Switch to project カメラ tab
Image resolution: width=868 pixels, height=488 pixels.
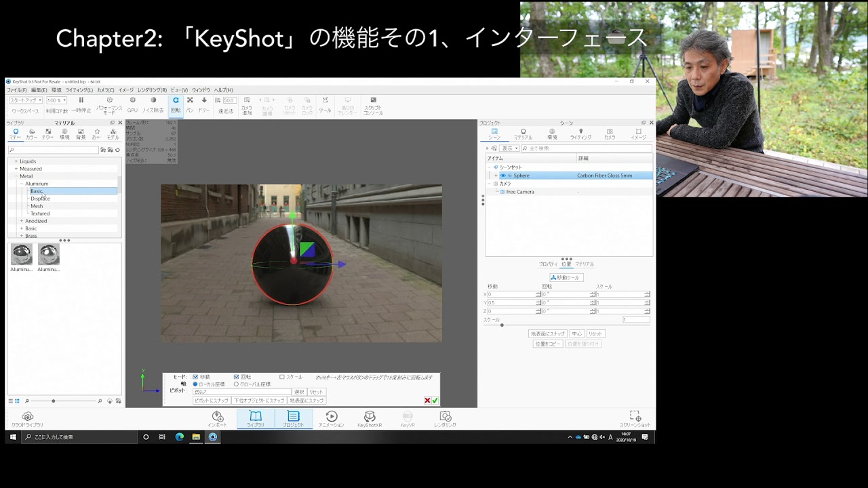[x=610, y=134]
